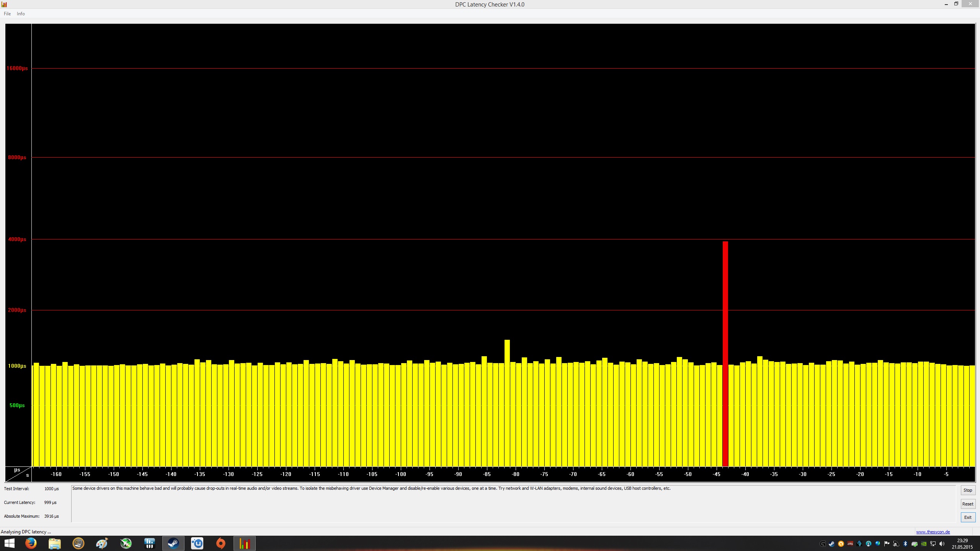Open the Paint palette taskbar icon
The height and width of the screenshot is (551, 980).
(x=102, y=543)
